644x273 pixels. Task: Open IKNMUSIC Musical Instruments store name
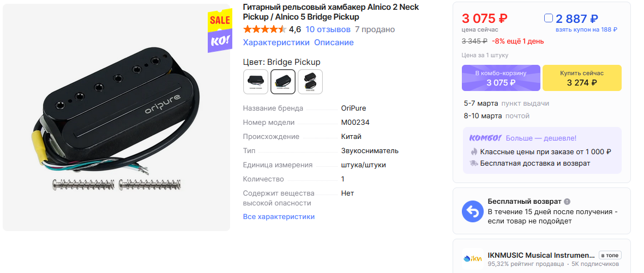point(541,255)
